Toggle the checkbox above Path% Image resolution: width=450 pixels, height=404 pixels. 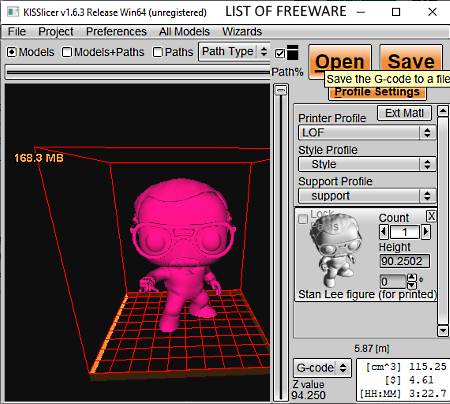click(x=280, y=53)
